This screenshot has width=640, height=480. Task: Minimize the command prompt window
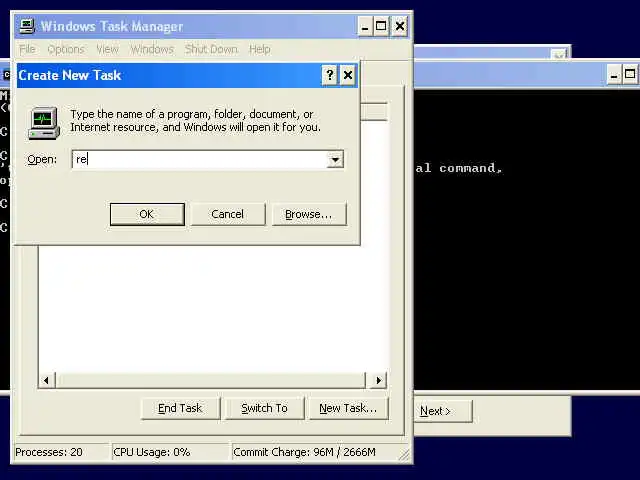point(613,75)
